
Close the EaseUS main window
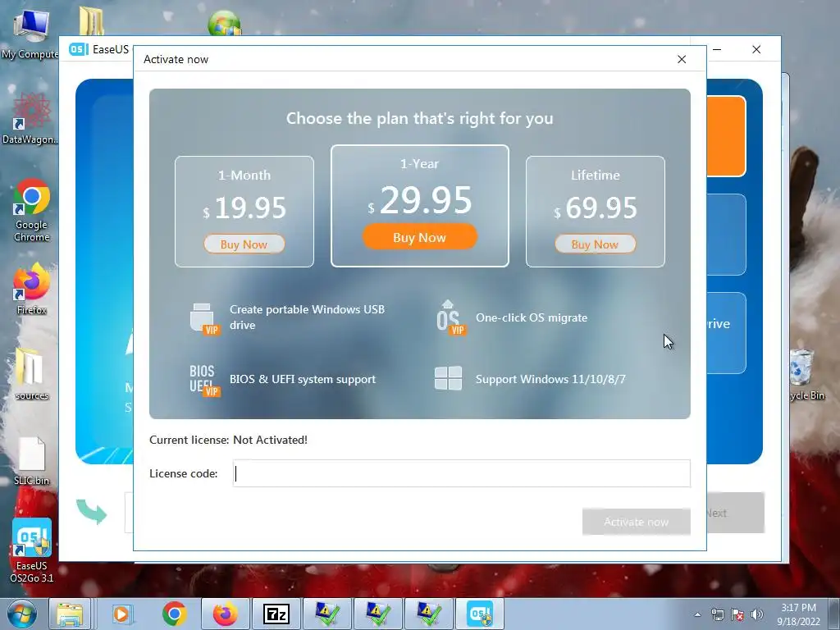click(x=756, y=49)
